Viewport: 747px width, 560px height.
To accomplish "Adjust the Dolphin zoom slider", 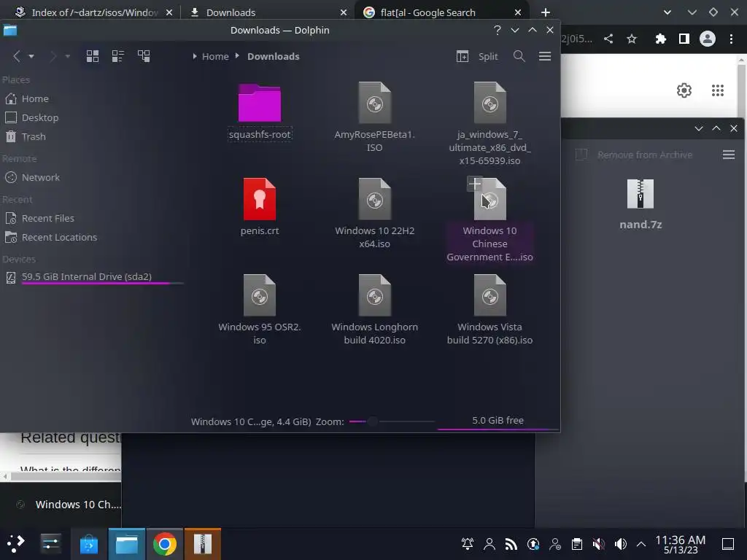I will click(392, 421).
